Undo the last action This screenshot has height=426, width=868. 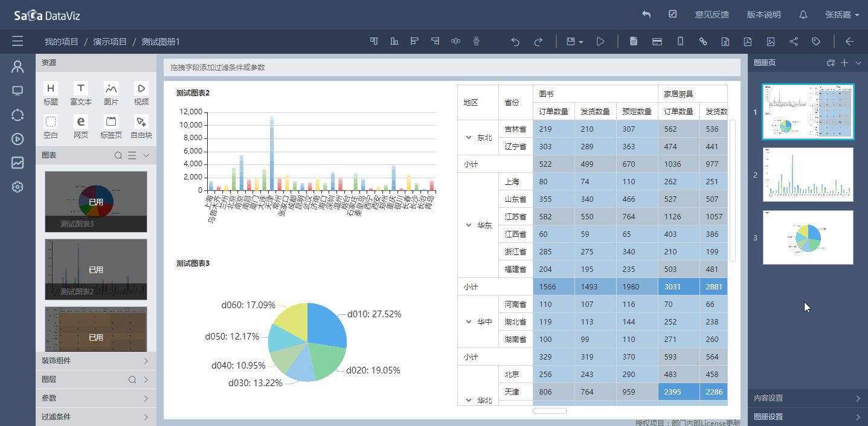[515, 42]
